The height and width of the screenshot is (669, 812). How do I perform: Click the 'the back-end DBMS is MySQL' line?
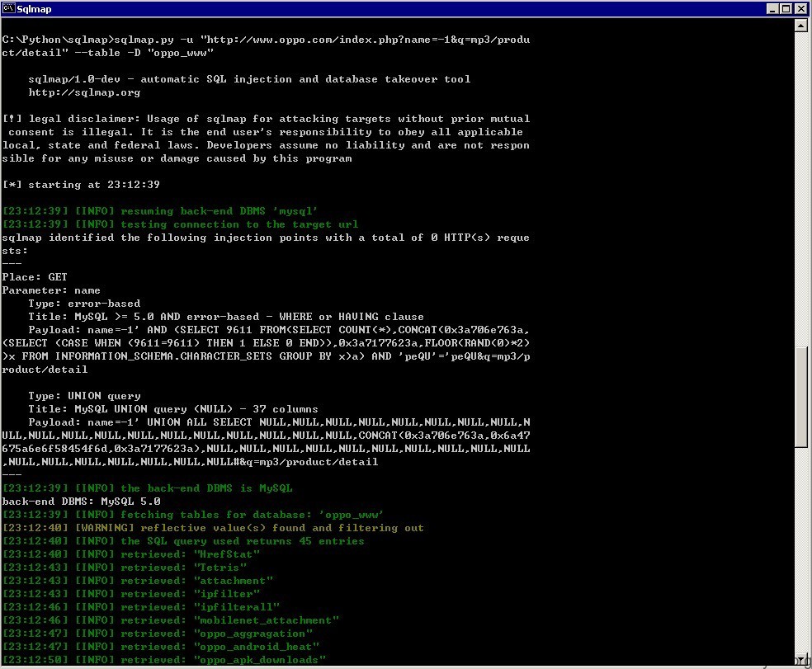point(148,488)
